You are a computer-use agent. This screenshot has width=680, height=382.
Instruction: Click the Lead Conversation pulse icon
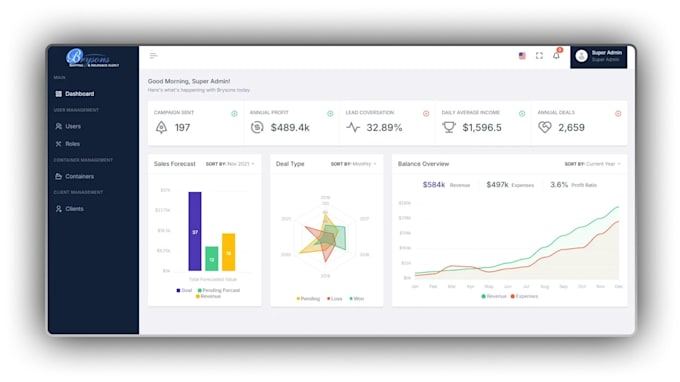pyautogui.click(x=353, y=127)
